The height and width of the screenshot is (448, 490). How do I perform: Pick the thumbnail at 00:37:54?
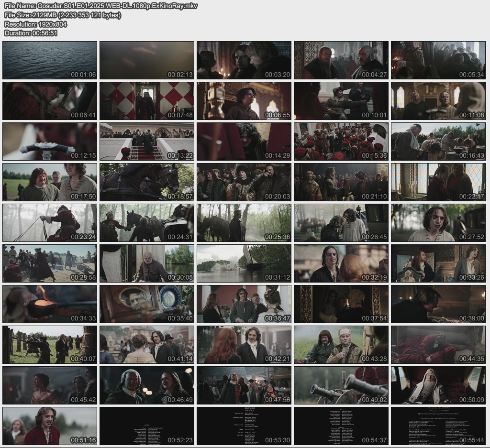pos(341,304)
